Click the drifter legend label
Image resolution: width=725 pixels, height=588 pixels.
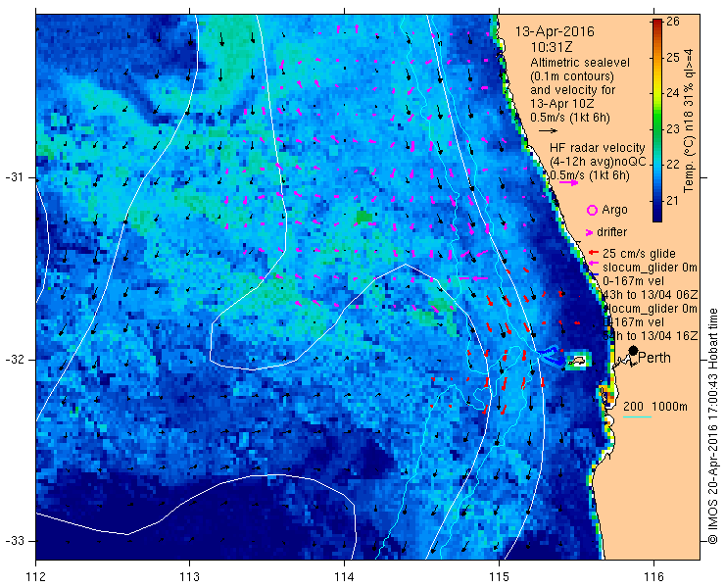click(x=612, y=232)
